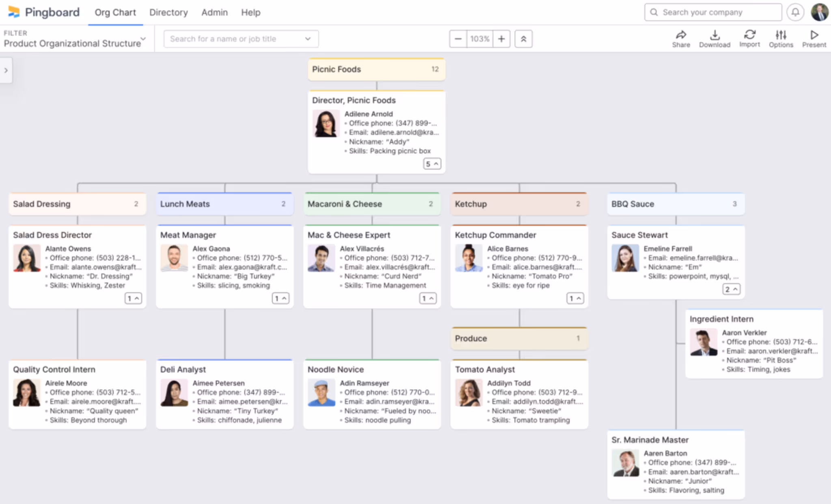Zoom out using the minus icon

458,39
